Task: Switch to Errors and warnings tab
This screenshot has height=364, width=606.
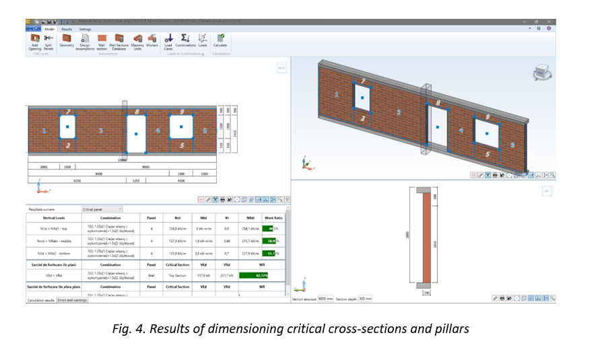Action: click(x=73, y=300)
